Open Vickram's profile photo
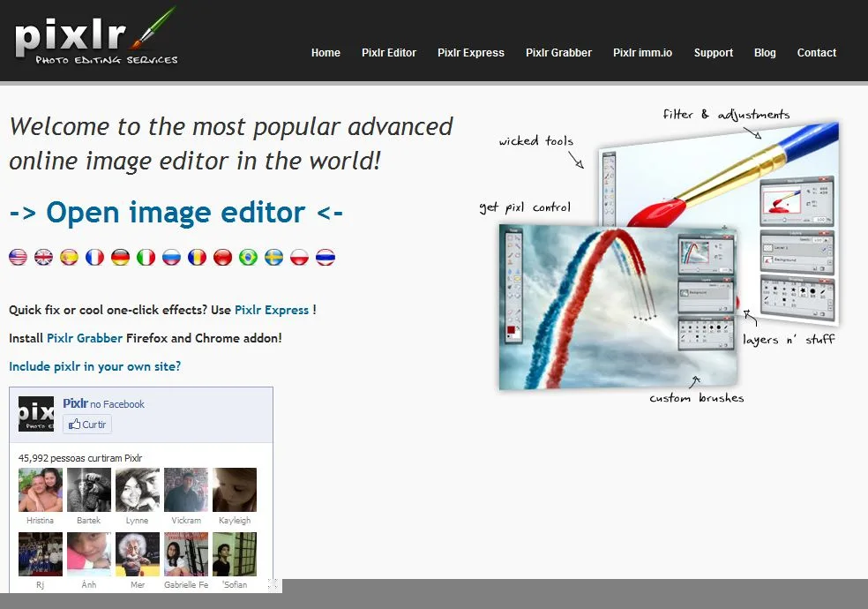 point(186,490)
